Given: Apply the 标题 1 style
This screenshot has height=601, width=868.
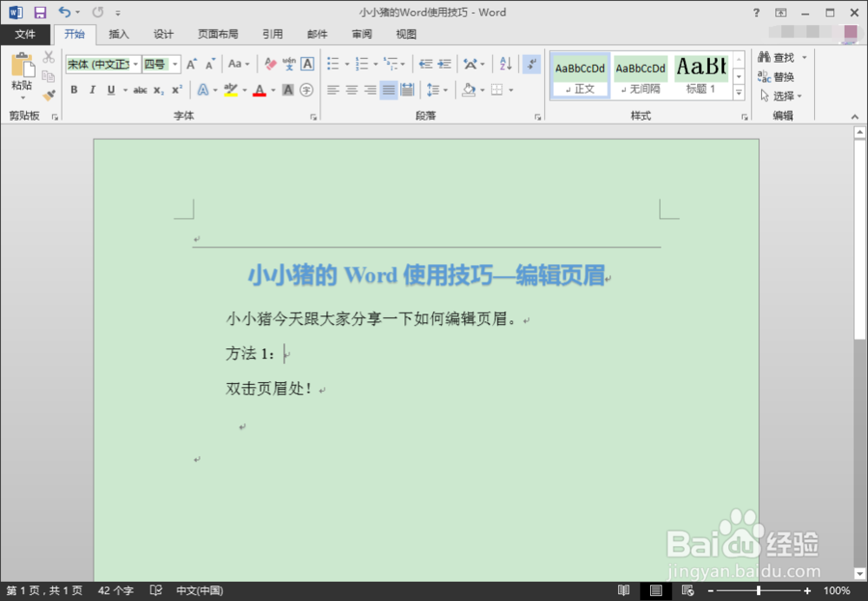Looking at the screenshot, I should pos(700,76).
